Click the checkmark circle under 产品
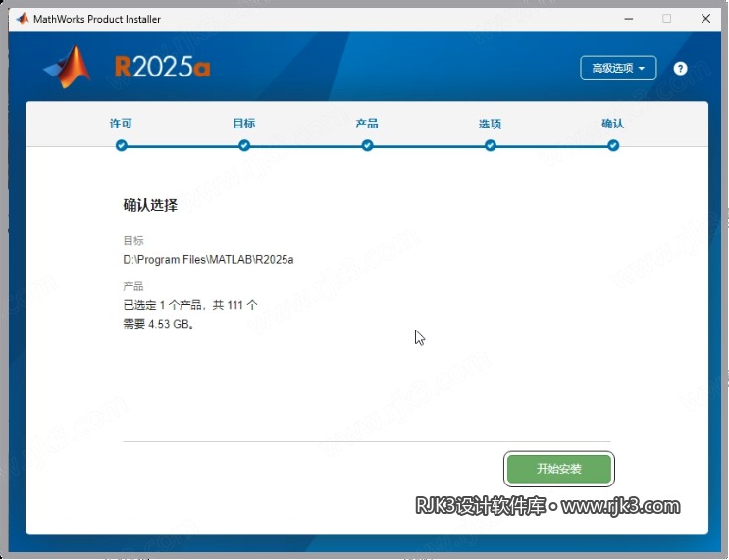 367,146
